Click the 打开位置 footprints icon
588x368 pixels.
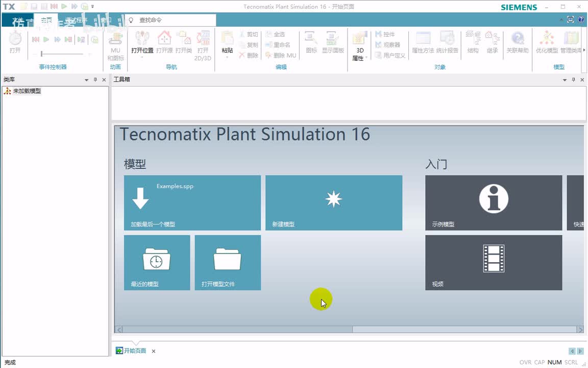pos(142,39)
